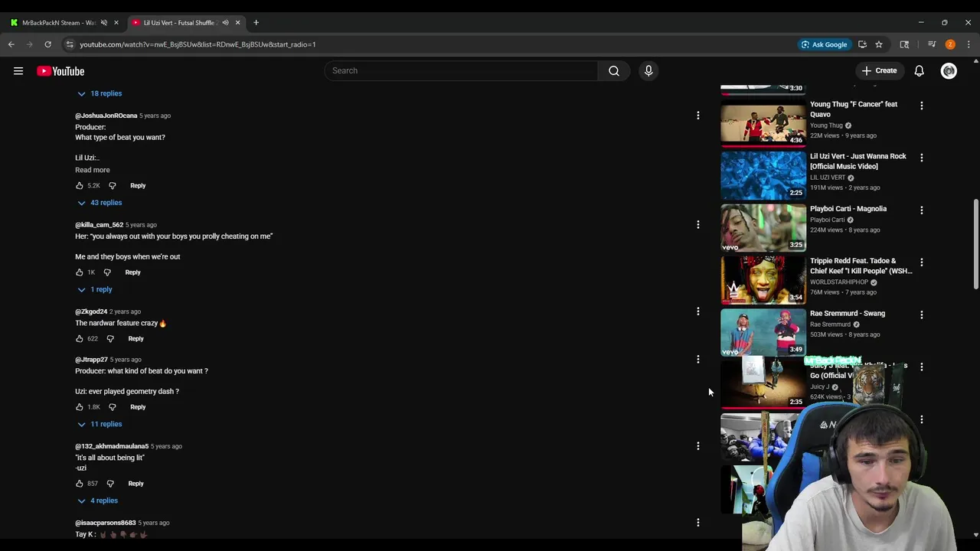Play Young Thug F Cancer thumbnail
980x551 pixels.
(x=763, y=122)
